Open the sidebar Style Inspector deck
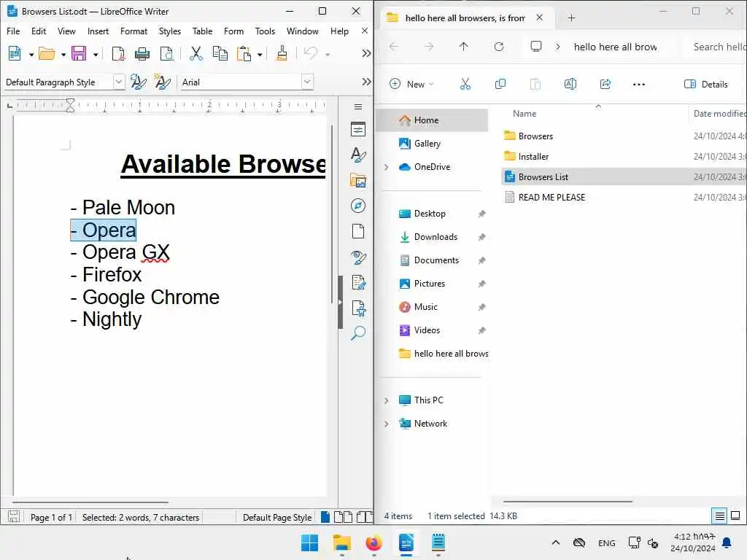The width and height of the screenshot is (747, 560). tap(357, 257)
